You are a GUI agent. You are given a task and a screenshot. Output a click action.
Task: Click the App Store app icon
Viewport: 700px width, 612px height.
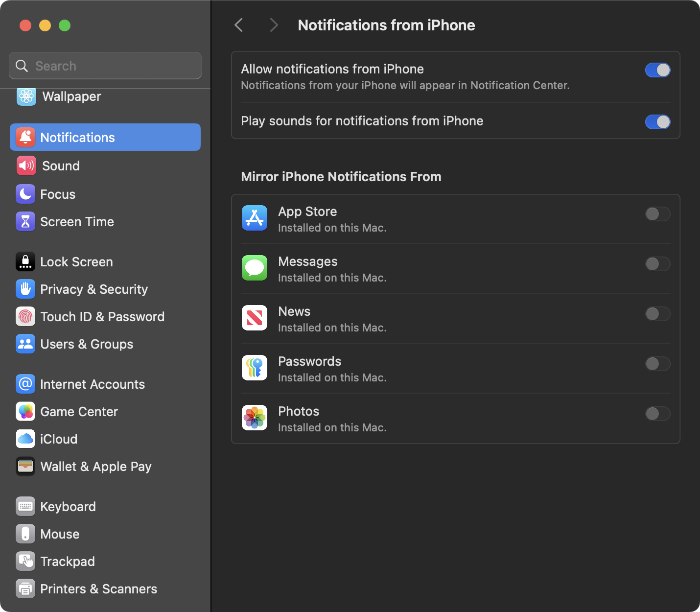pos(255,218)
